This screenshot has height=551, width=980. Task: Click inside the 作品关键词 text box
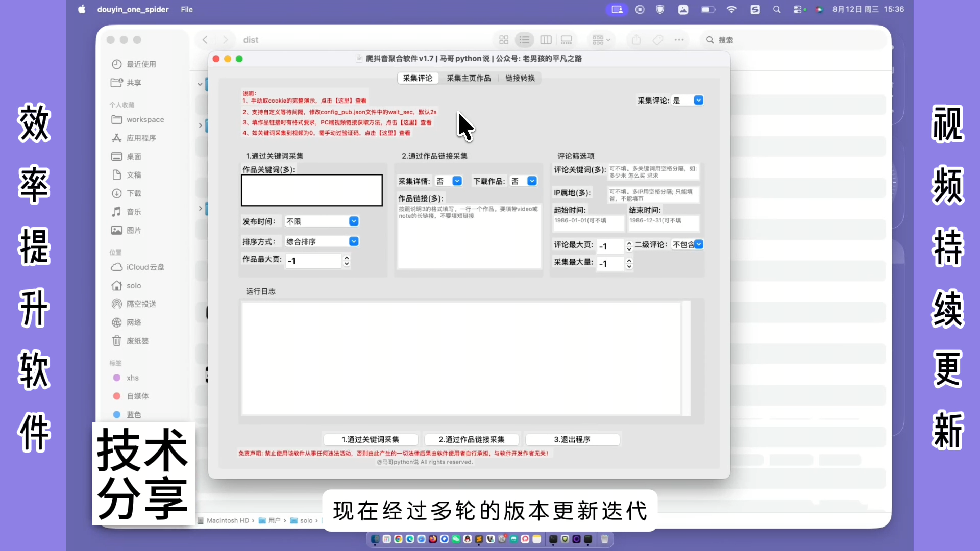click(312, 190)
